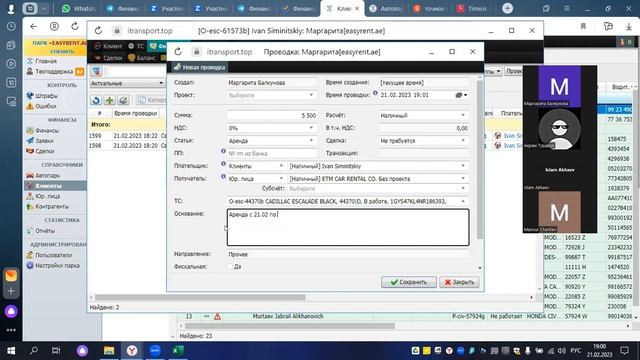Switch to the Клиент tab

coord(109,46)
